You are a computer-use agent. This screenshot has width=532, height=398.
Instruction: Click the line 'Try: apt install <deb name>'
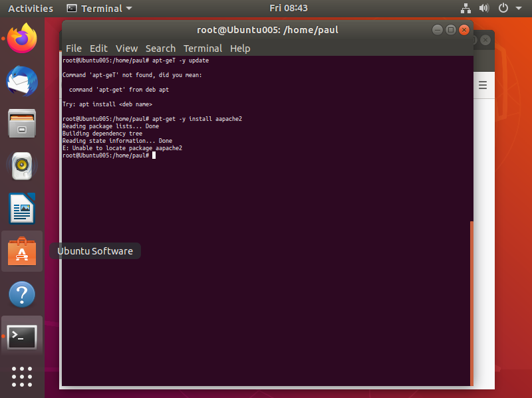pyautogui.click(x=107, y=104)
